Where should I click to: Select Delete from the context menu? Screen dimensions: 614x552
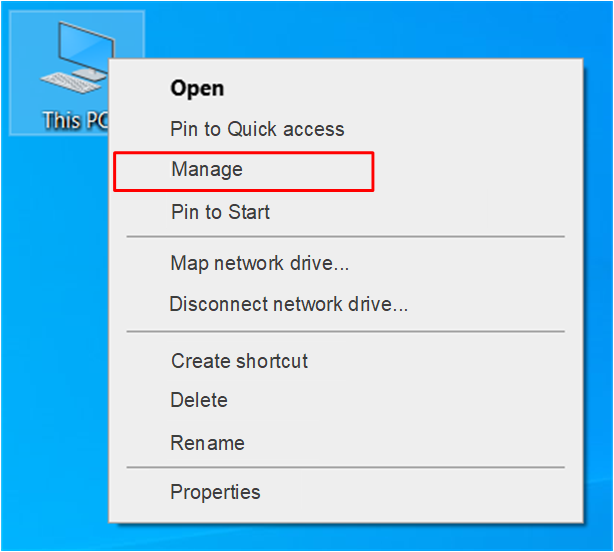click(199, 400)
